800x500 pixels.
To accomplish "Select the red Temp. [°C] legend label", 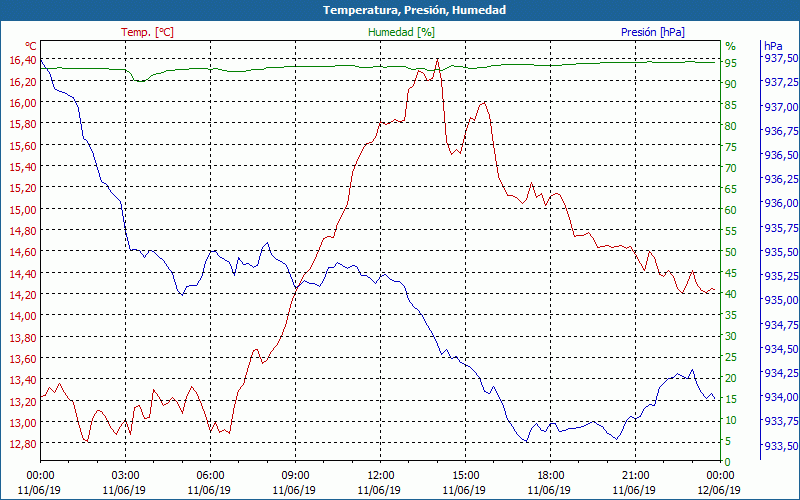I will coord(147,32).
